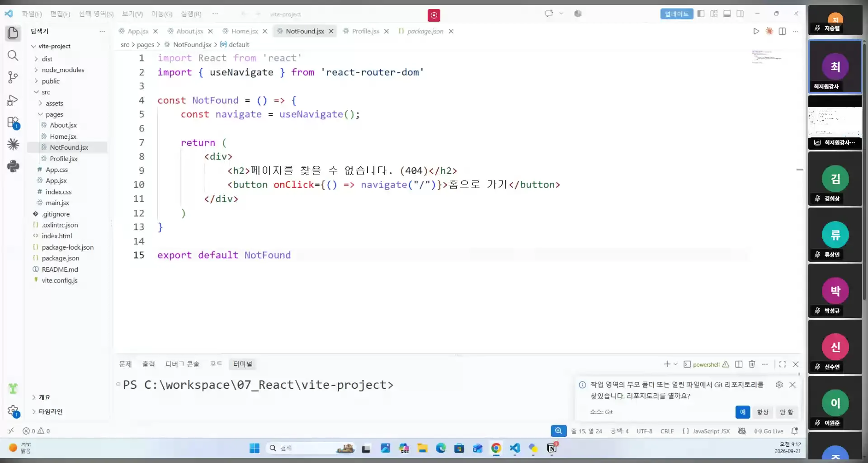Open notifications bell in status bar
Screen dimensions: 868x463
point(794,431)
